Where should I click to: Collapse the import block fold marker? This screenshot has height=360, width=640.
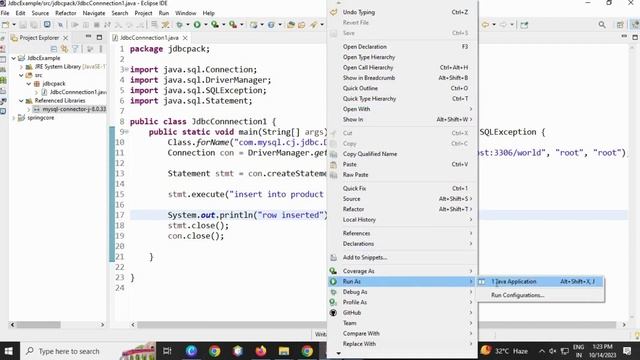click(x=127, y=69)
